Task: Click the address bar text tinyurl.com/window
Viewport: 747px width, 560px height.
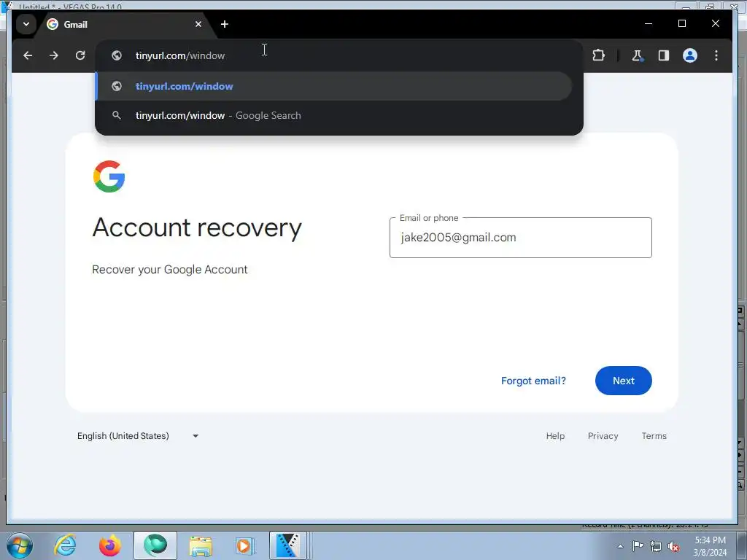Action: coord(180,55)
